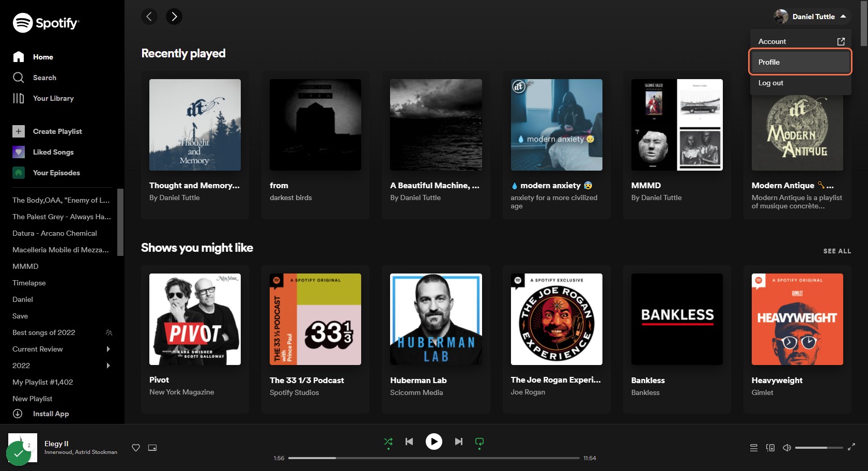
Task: Expand the Current Review folder
Action: (109, 349)
